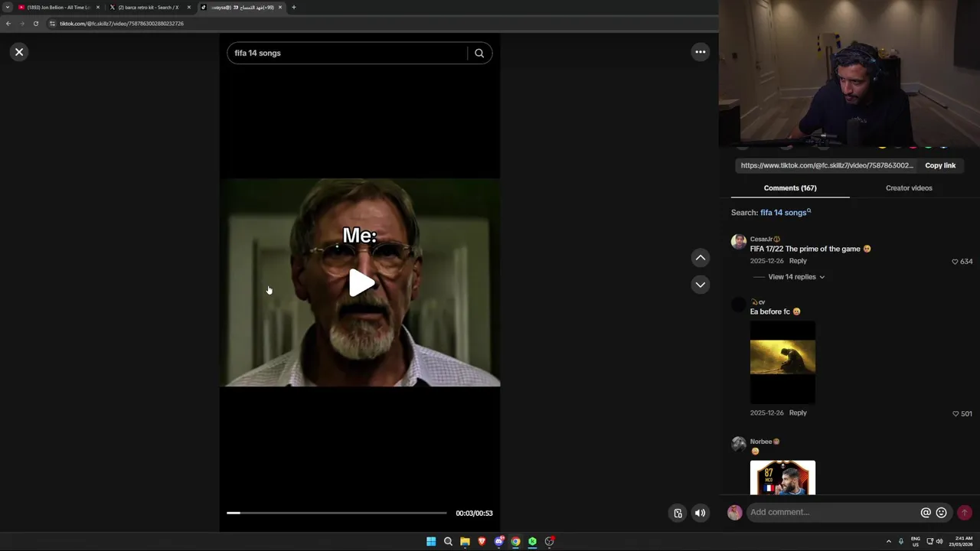Close the 'barca retro kit' X tab
Image resolution: width=980 pixels, height=551 pixels.
point(189,8)
